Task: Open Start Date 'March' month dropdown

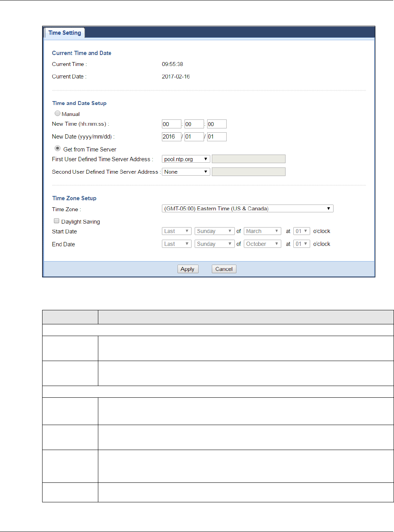Action: 263,231
